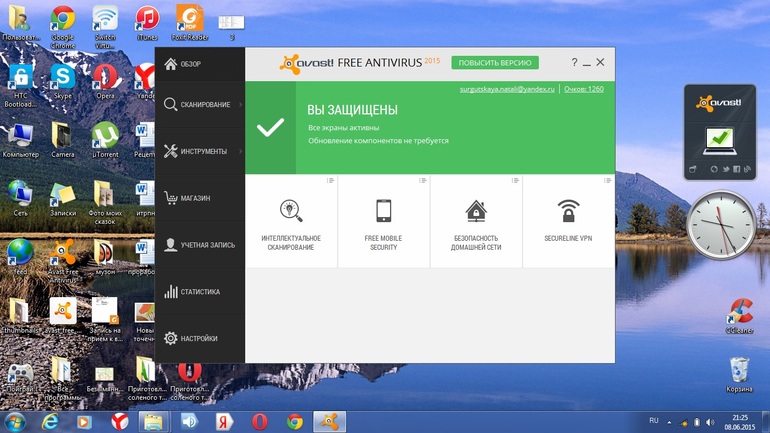Select the Корзина recycle bin icon
Screen dimensions: 770x433
pos(740,375)
